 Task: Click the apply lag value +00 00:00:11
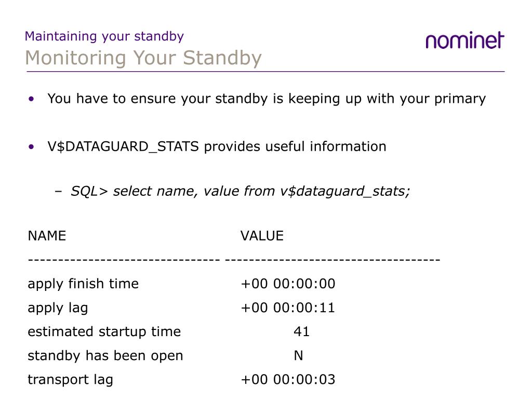[x=288, y=308]
